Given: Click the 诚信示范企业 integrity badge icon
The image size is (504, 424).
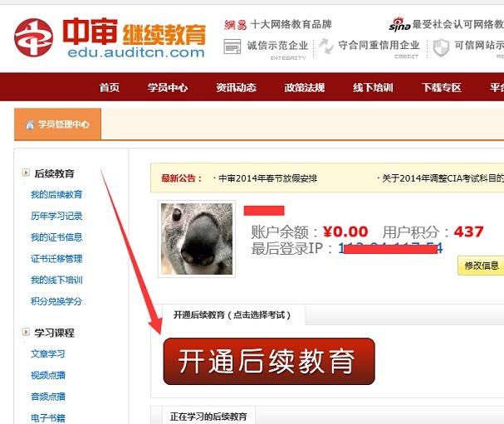Looking at the screenshot, I should [x=232, y=46].
